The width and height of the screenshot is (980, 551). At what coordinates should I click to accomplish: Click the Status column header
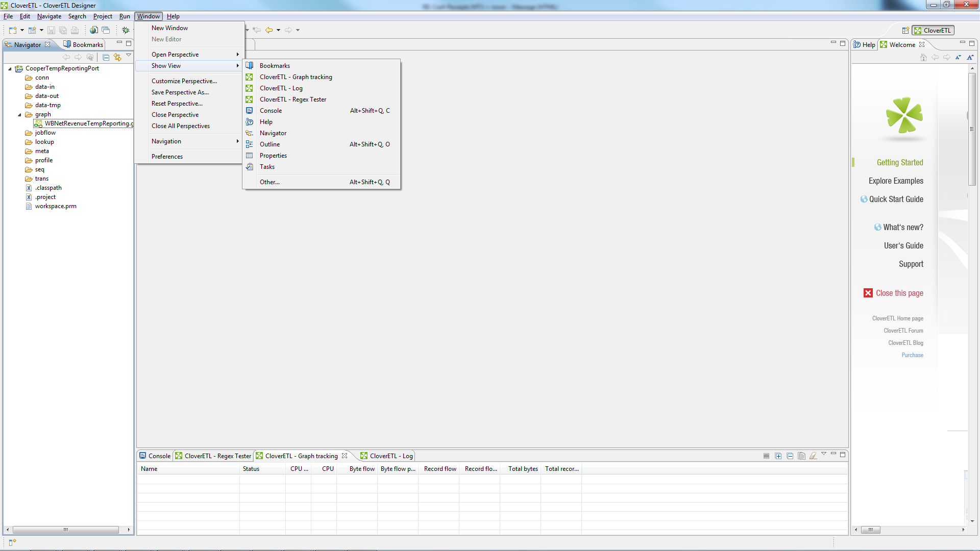[263, 469]
